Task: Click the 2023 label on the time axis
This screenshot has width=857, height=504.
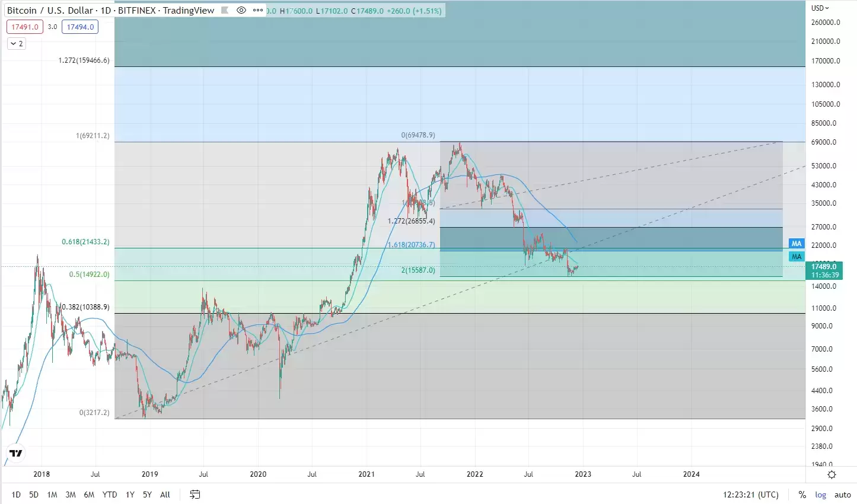Action: (583, 474)
